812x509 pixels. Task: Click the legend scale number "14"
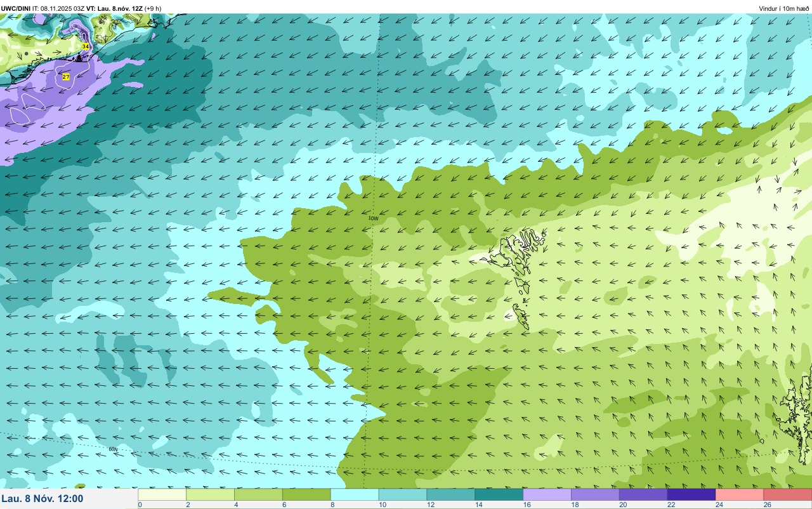click(x=478, y=505)
